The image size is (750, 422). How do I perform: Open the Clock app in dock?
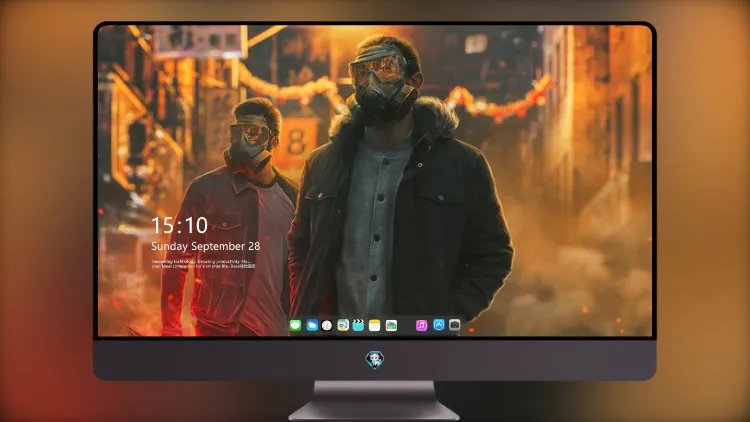click(x=327, y=325)
